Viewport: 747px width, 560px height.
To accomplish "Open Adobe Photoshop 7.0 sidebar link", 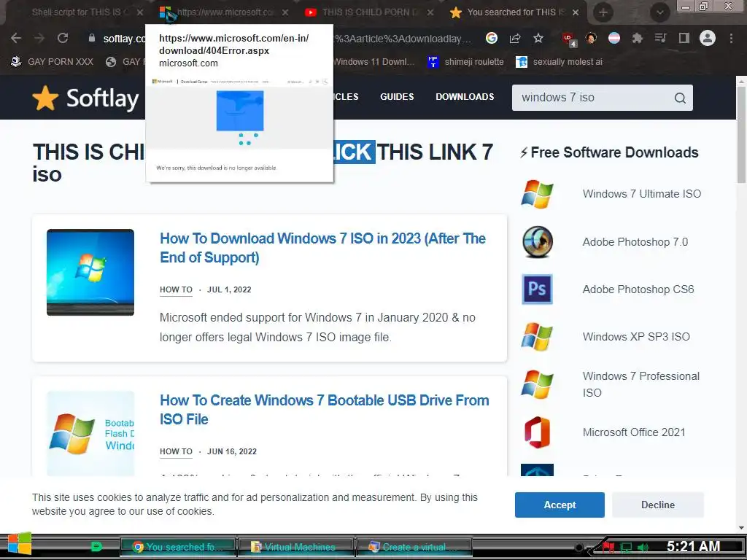I will [635, 242].
